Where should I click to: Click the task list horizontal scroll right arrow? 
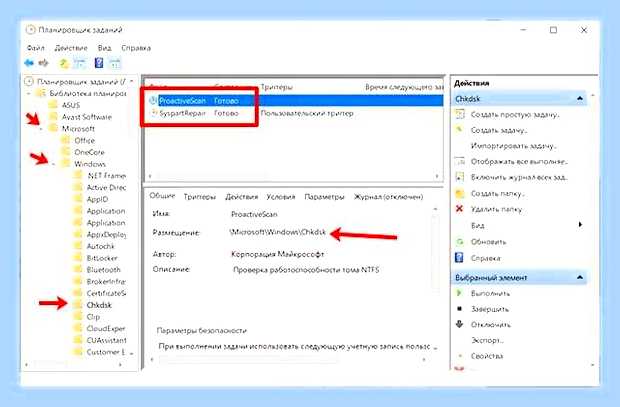point(437,176)
